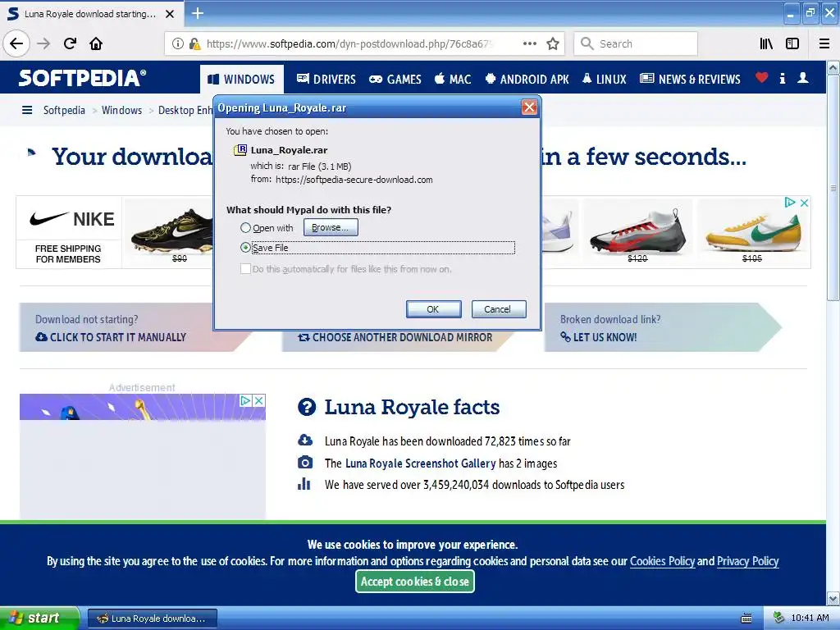Image resolution: width=840 pixels, height=630 pixels.
Task: Click the AdChoices icon on Nike ad
Action: pyautogui.click(x=790, y=203)
